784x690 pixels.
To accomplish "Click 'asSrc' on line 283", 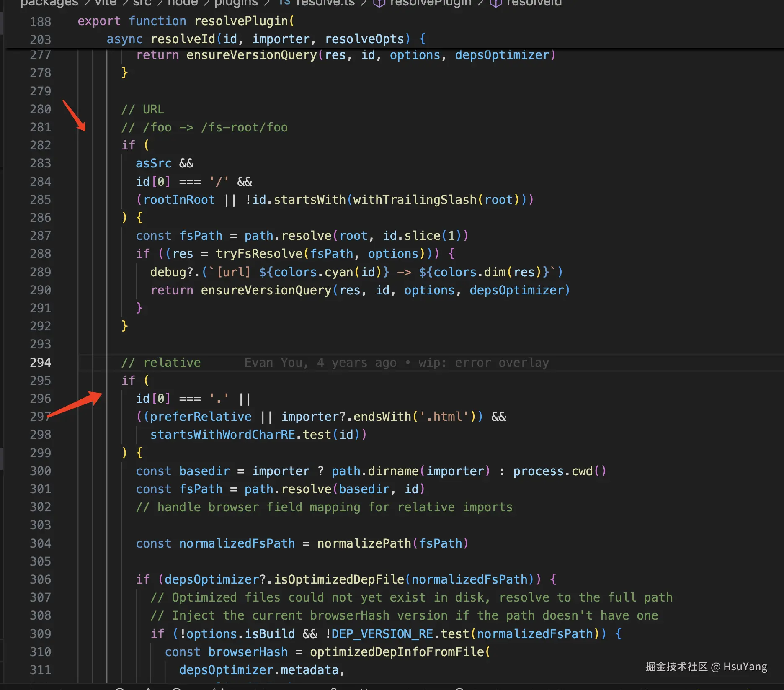I will 154,163.
